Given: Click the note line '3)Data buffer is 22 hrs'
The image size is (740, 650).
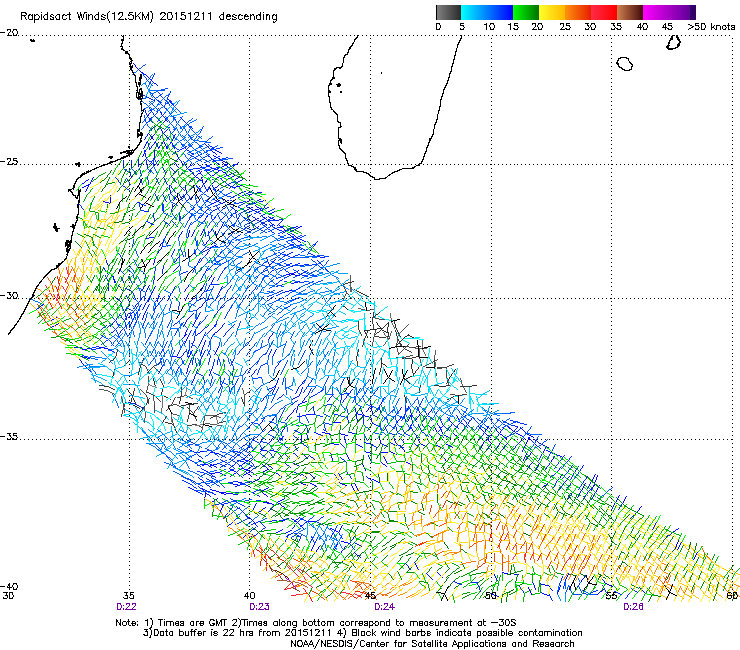Looking at the screenshot, I should pos(362,633).
